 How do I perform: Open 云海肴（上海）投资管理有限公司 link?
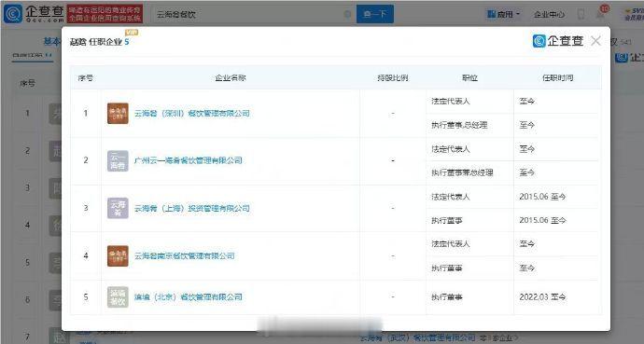click(x=192, y=208)
